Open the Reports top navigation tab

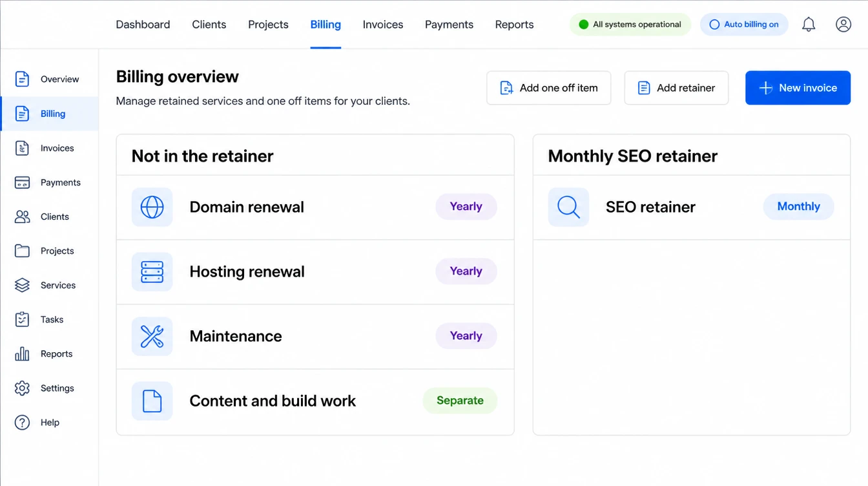(514, 25)
